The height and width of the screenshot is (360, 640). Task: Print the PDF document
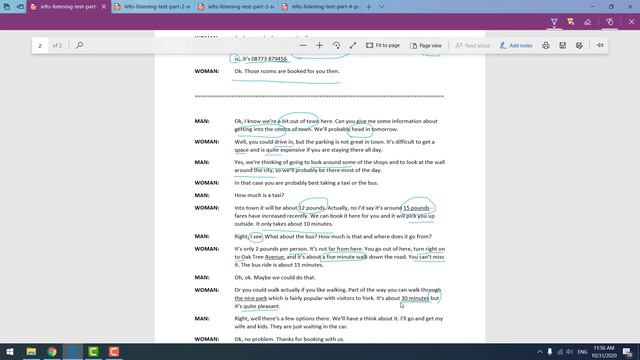pos(546,45)
